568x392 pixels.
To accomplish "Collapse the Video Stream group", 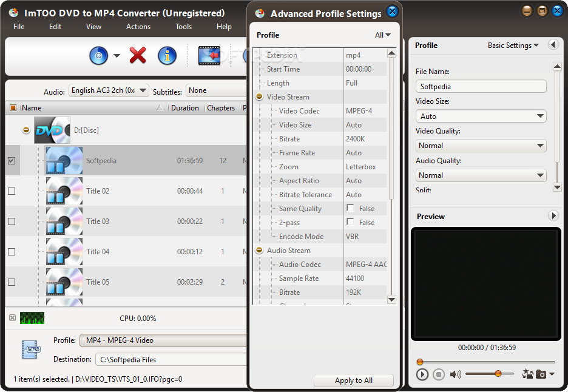I will [x=259, y=96].
